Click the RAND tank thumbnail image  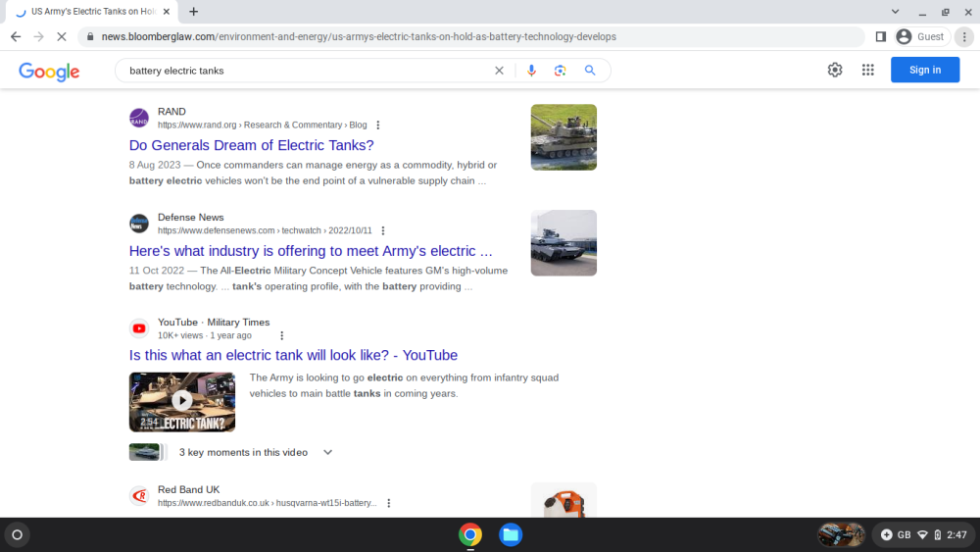pyautogui.click(x=563, y=137)
